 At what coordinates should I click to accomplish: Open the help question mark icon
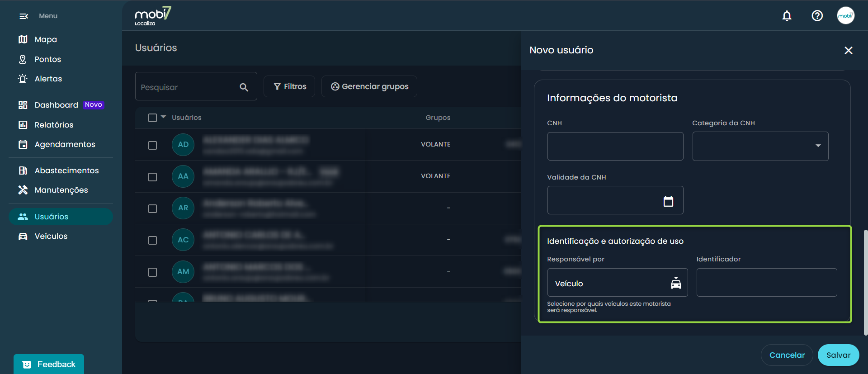(817, 16)
